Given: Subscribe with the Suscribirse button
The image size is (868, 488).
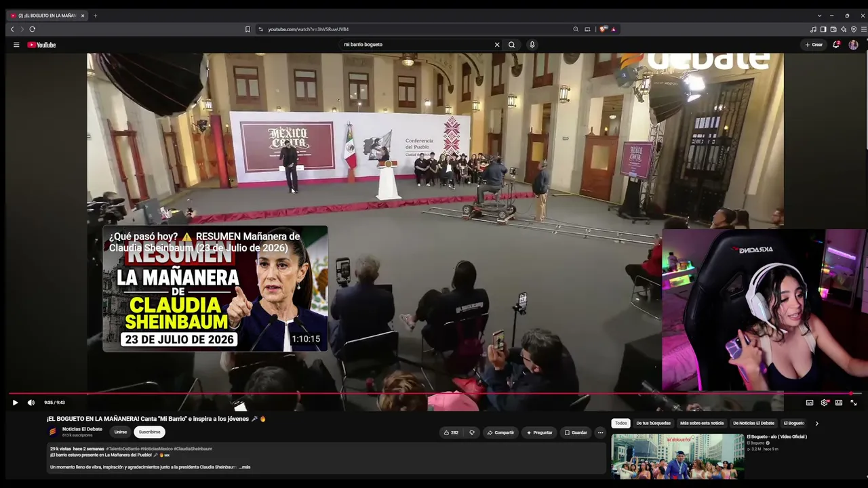Looking at the screenshot, I should (x=149, y=432).
